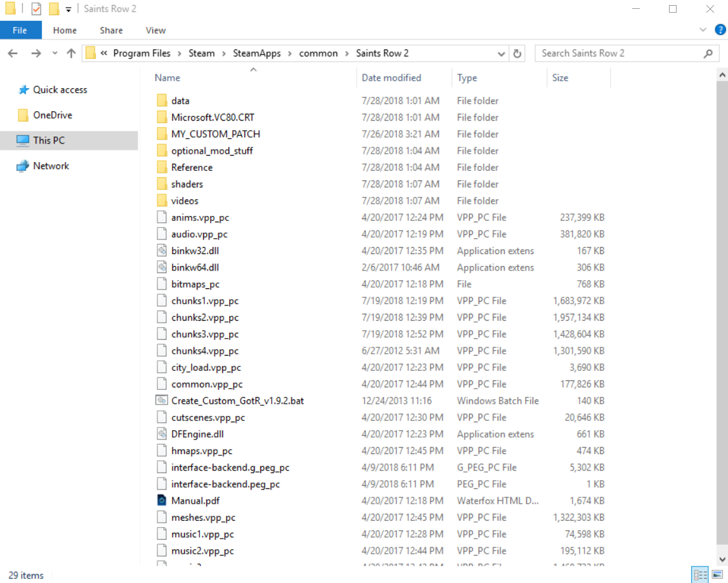Viewport: 728px width, 583px height.
Task: Open the recent locations dropdown arrow
Action: 55,53
